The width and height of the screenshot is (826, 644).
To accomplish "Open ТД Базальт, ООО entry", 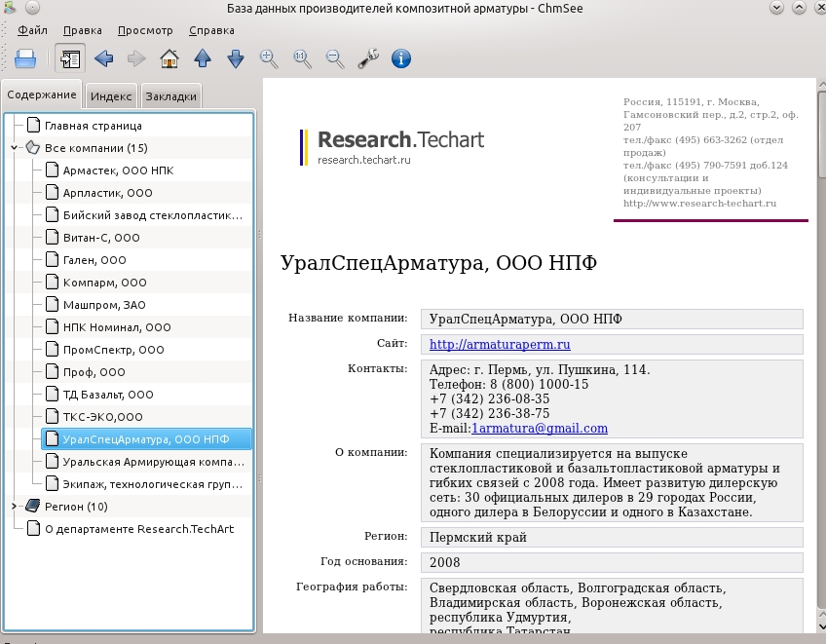I will 108,395.
